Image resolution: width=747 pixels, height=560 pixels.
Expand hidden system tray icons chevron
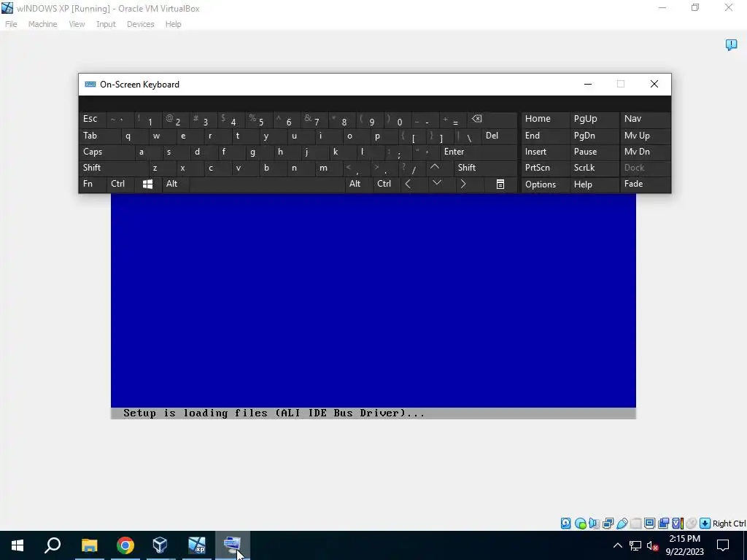(617, 545)
